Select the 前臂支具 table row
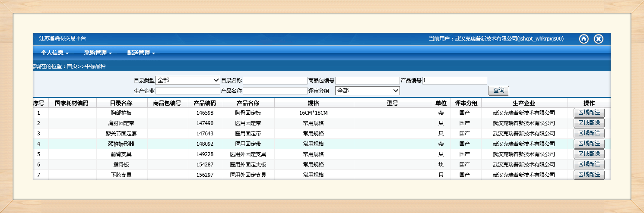 [121, 154]
